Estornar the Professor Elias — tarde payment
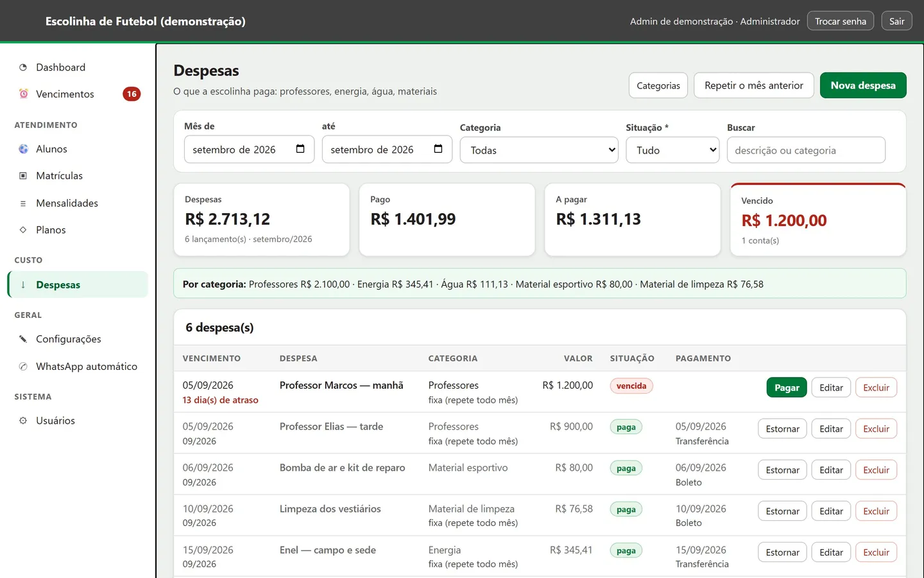The image size is (924, 578). pyautogui.click(x=782, y=429)
